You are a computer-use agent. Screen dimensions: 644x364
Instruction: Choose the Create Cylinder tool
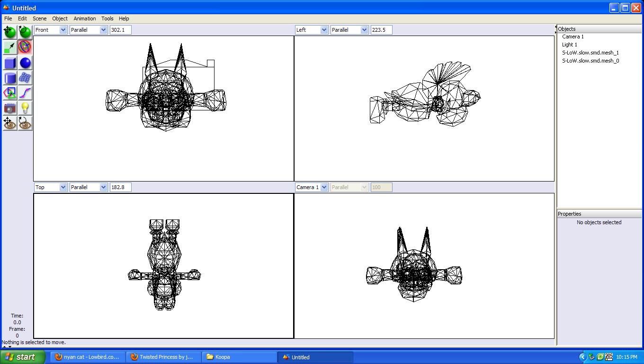10,77
